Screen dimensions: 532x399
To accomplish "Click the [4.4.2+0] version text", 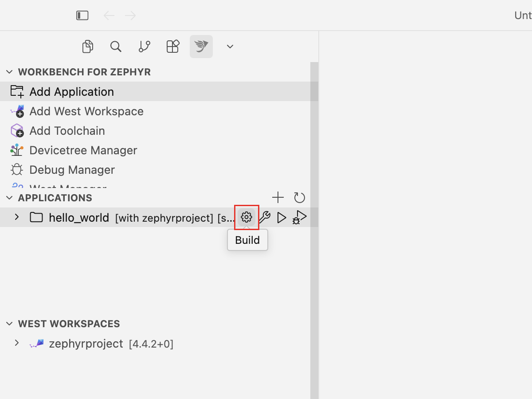I will (x=151, y=344).
